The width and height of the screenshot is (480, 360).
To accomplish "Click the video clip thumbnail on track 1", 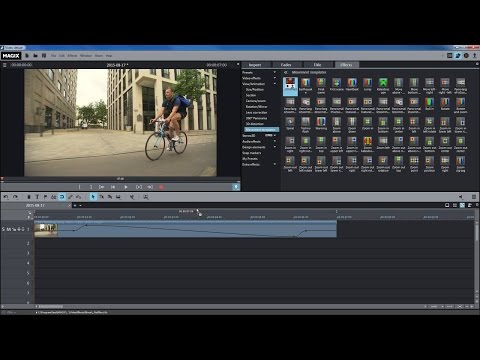I will [46, 230].
